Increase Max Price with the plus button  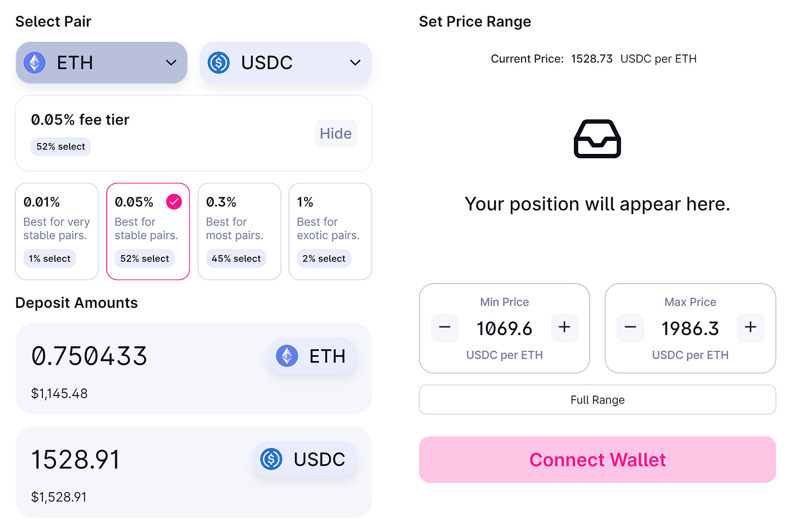click(x=751, y=327)
